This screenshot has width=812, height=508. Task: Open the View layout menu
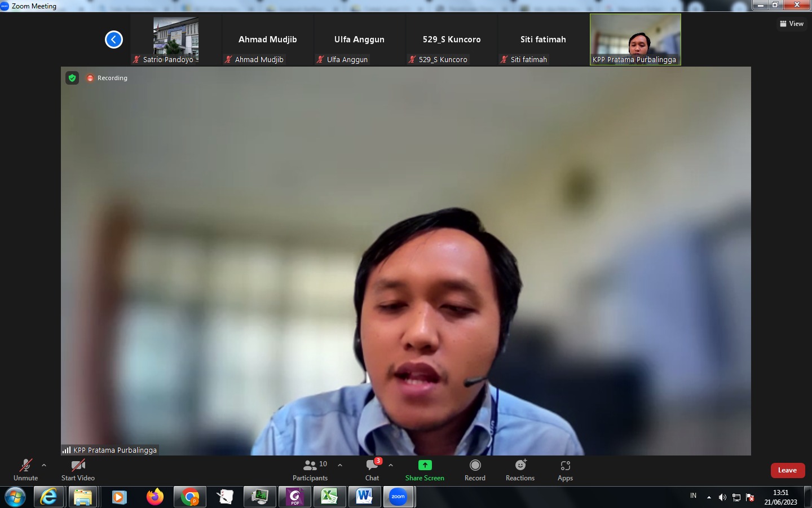792,24
